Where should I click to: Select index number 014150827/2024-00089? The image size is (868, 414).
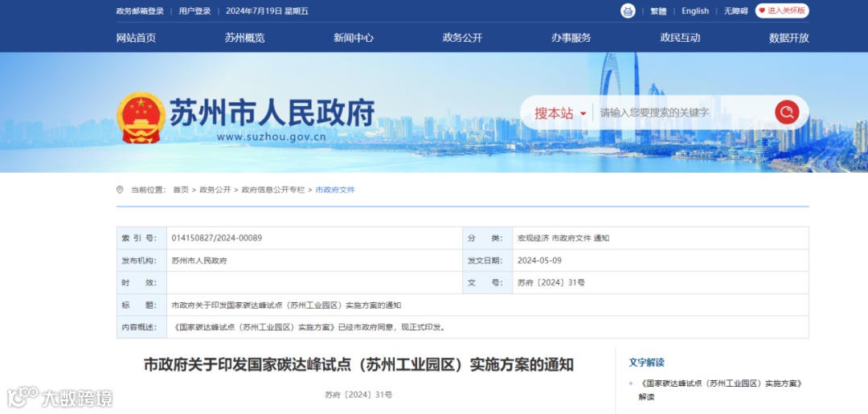216,238
